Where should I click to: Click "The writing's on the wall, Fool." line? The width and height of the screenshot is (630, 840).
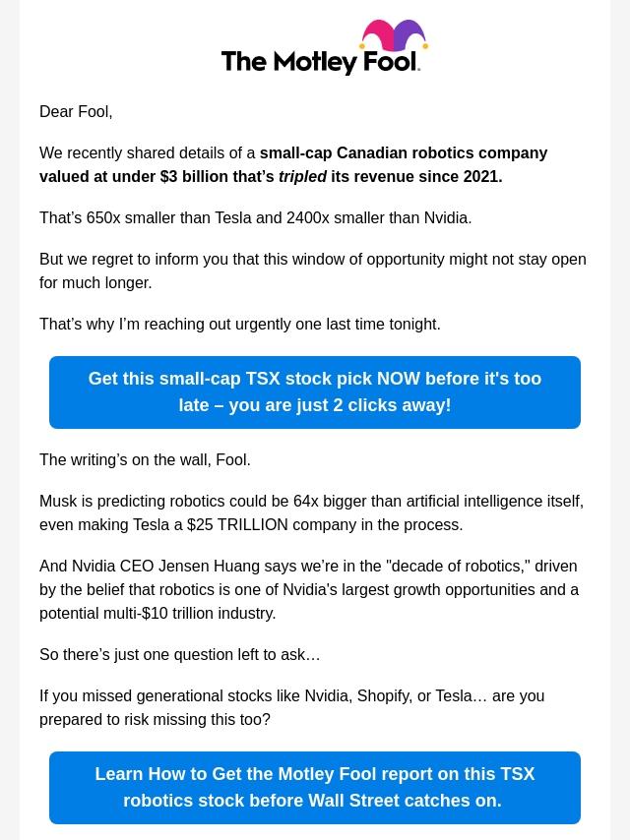[x=145, y=460]
